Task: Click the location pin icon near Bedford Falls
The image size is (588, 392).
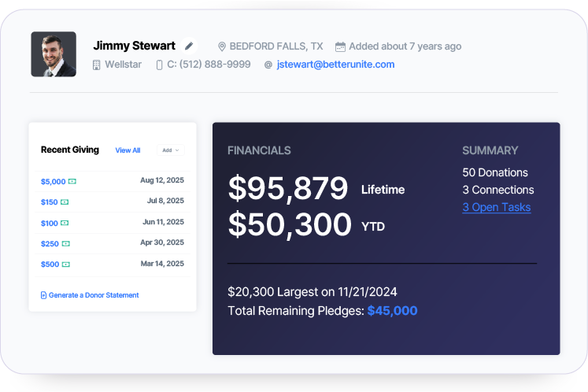Action: [222, 46]
